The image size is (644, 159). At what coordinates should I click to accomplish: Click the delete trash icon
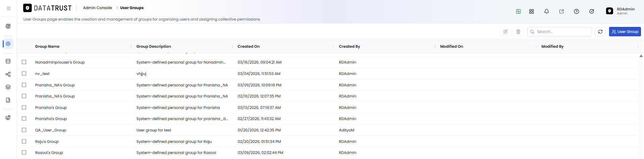point(518,32)
